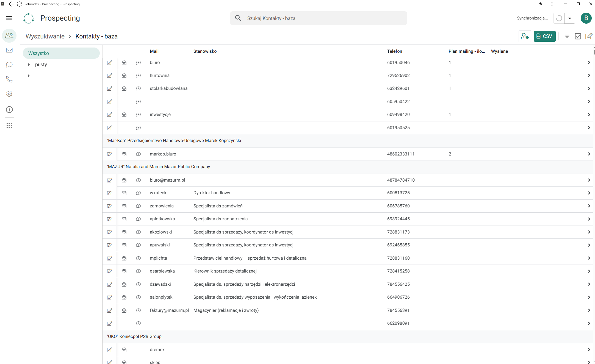Screen dimensions: 595x364
Task: Click the info circle sidebar icon
Action: point(9,110)
